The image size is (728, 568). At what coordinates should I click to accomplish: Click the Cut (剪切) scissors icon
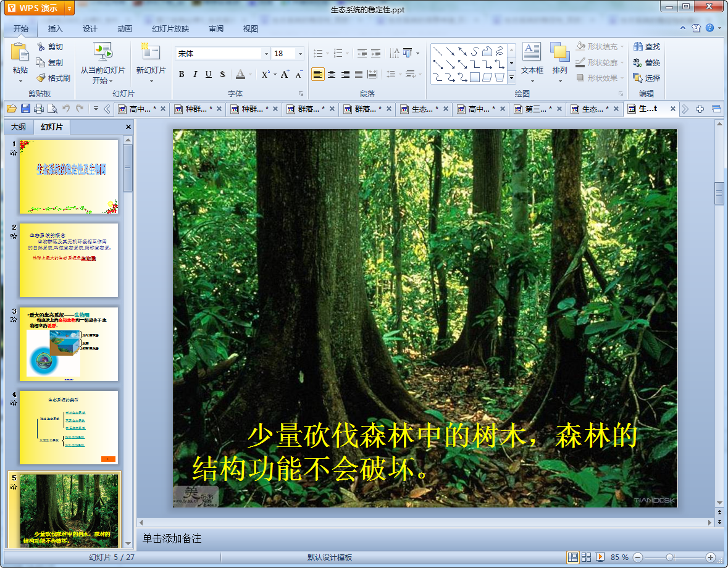coord(41,46)
